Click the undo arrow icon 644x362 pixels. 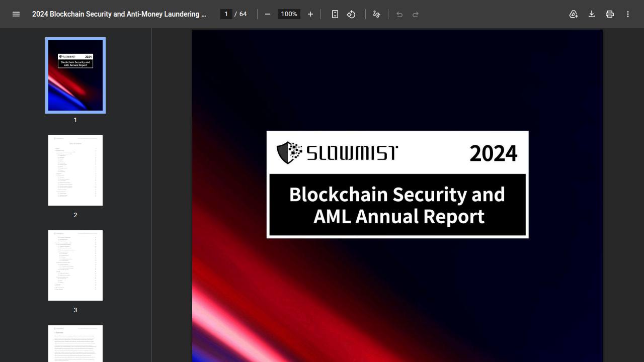[x=399, y=14]
